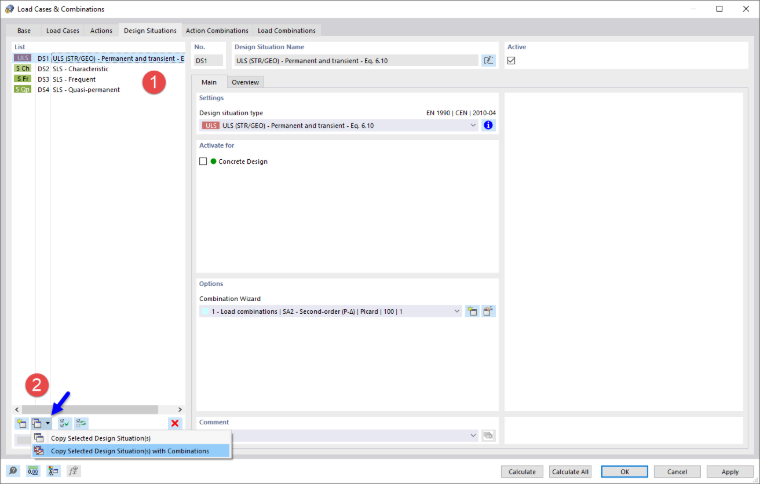Click the S Ch color tag of DS2
The width and height of the screenshot is (760, 484).
[x=22, y=68]
